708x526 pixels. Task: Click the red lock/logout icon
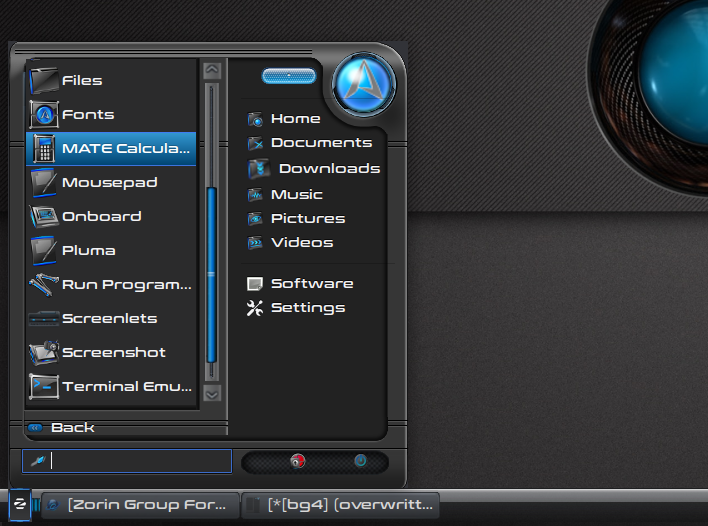(x=297, y=461)
